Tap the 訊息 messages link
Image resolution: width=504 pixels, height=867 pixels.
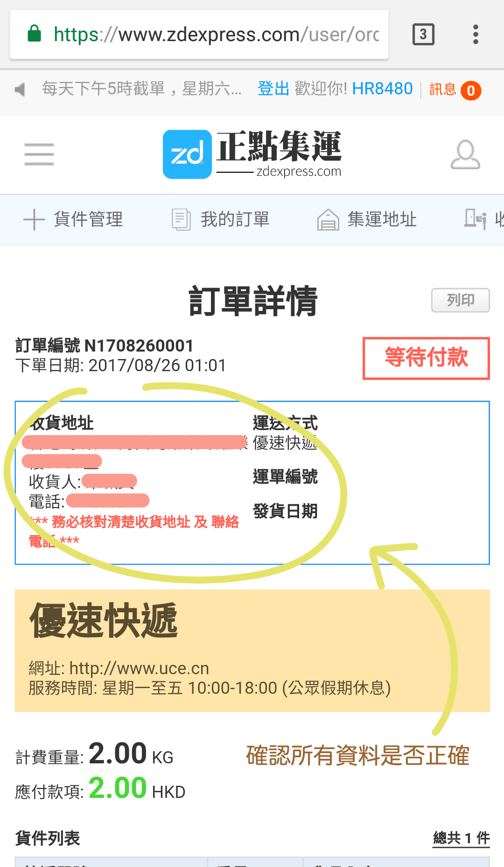[x=443, y=89]
